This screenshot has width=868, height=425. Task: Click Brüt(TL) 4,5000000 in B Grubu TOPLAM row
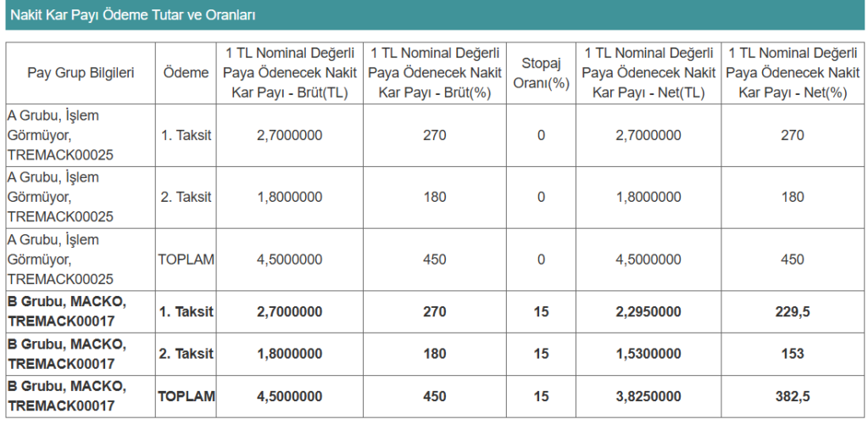click(290, 396)
